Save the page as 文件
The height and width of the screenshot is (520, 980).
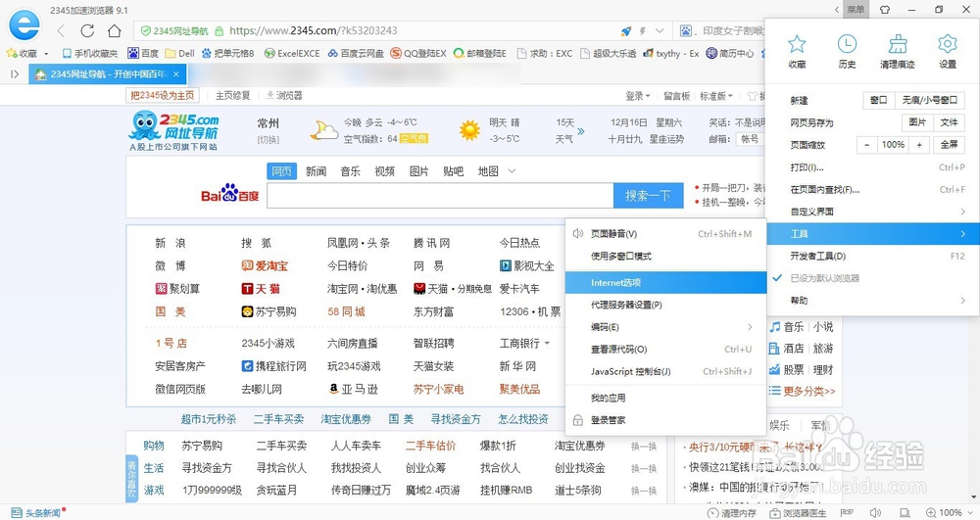point(949,122)
